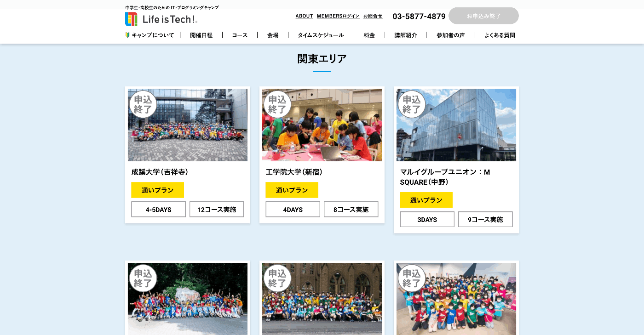Open the 講師紹介 menu item
This screenshot has width=644, height=335.
406,35
